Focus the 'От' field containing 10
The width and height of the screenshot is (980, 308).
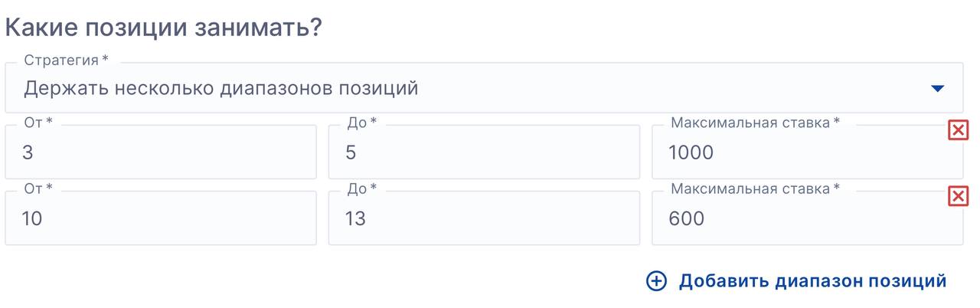160,218
